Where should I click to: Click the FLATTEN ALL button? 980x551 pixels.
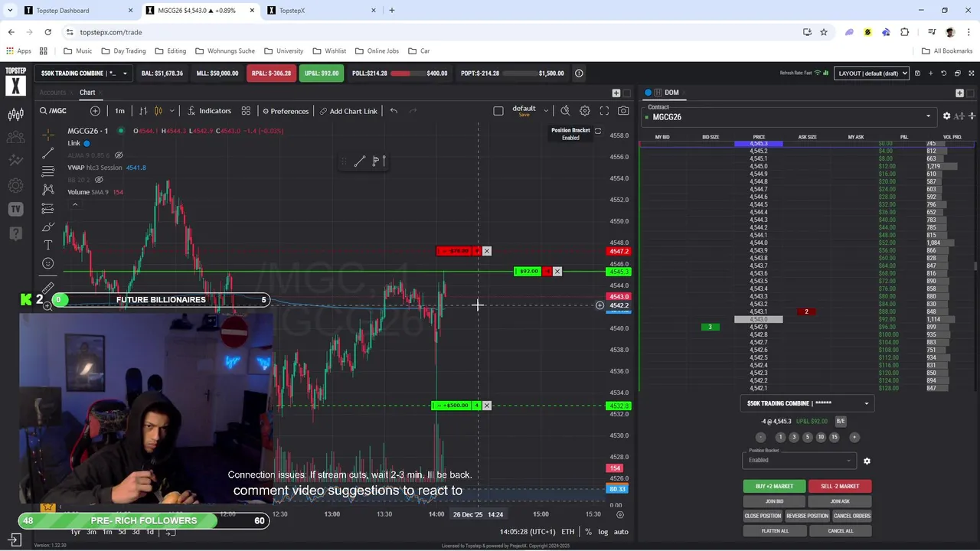coord(774,530)
